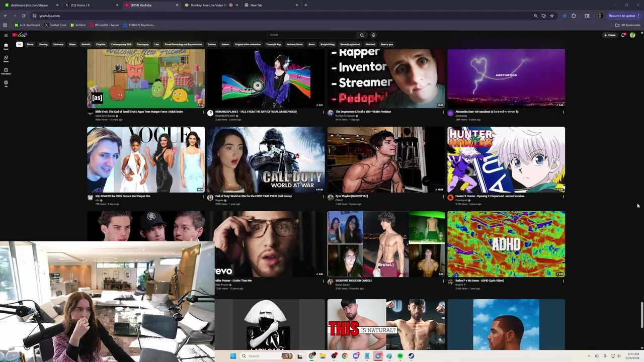The width and height of the screenshot is (644, 362).
Task: Open options for Aqua Teen Hunger Force video
Action: [x=203, y=112]
